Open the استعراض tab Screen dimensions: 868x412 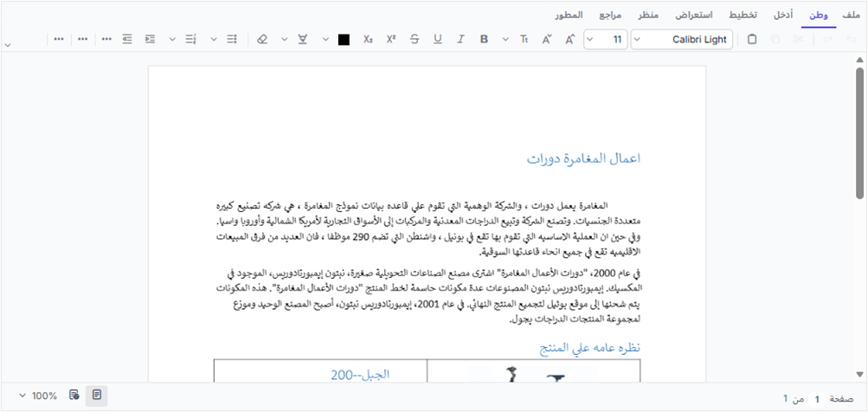[692, 16]
